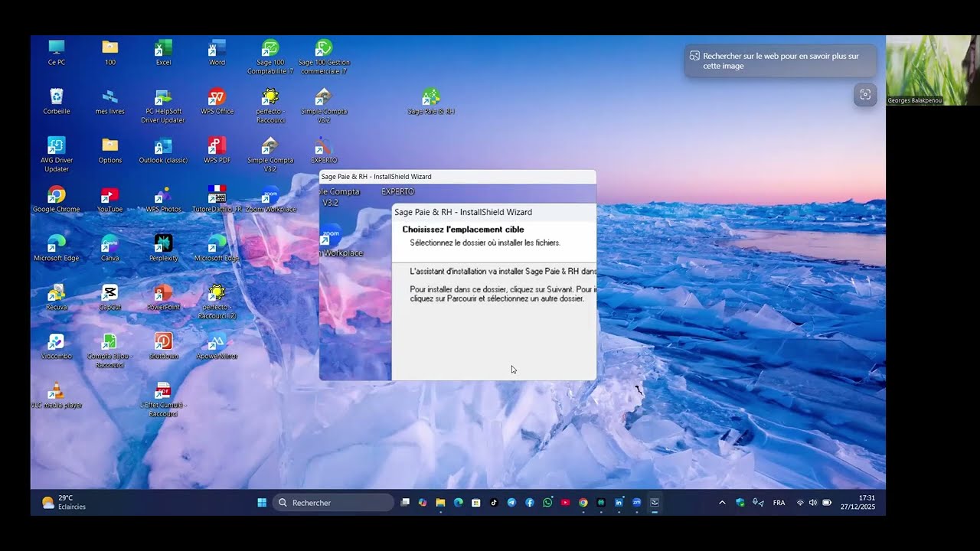Open the Perplexity desktop shortcut
Viewport: 980px width, 551px height.
point(163,248)
